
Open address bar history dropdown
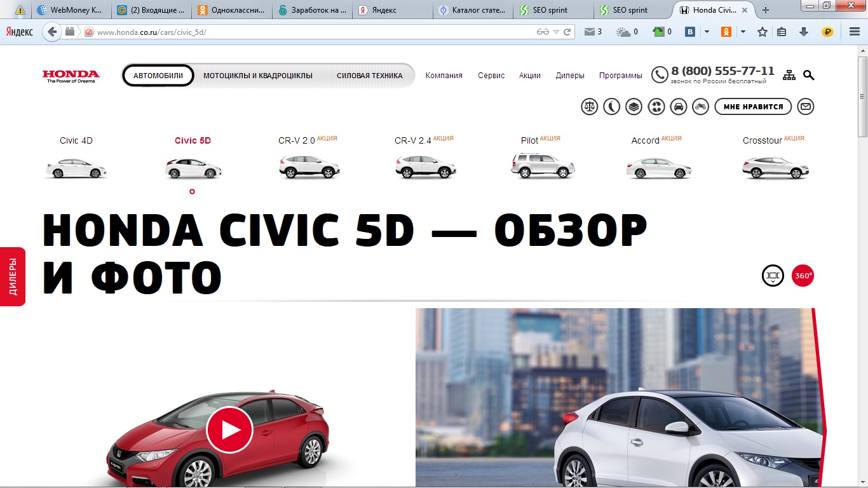pyautogui.click(x=556, y=32)
